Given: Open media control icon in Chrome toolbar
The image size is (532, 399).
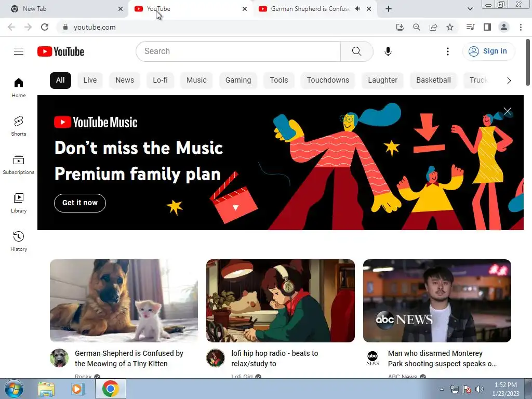Looking at the screenshot, I should click(x=471, y=27).
